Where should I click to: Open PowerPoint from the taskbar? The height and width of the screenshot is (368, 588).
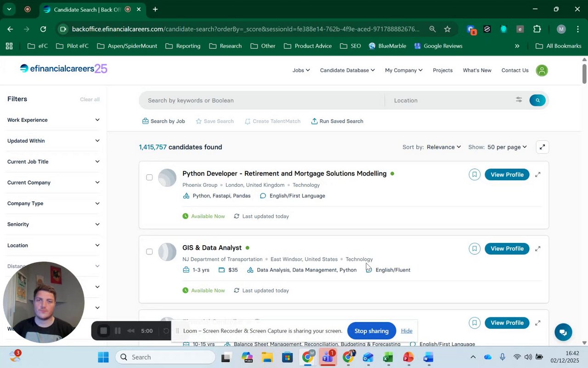tap(408, 357)
